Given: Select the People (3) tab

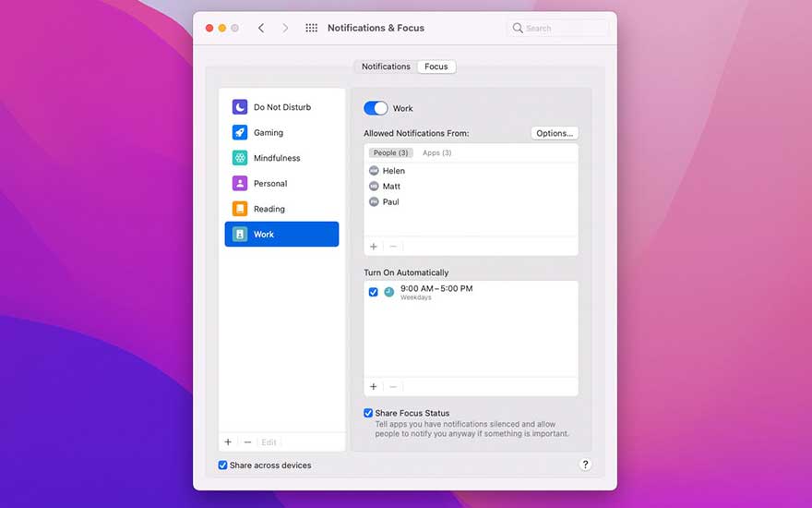Looking at the screenshot, I should [390, 153].
